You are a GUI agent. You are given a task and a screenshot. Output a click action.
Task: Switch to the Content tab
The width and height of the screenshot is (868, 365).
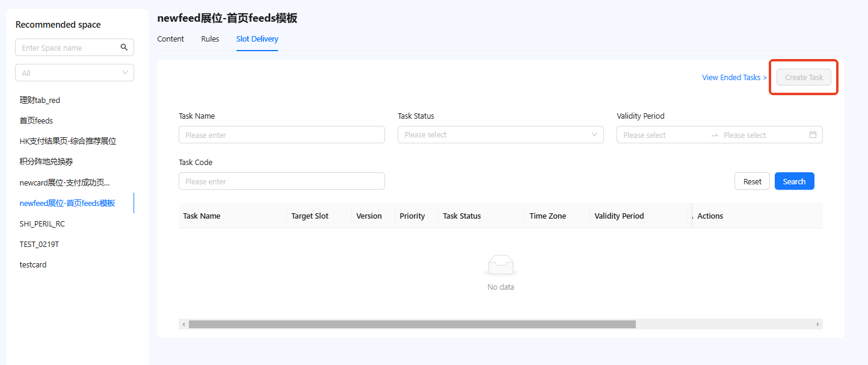tap(170, 39)
